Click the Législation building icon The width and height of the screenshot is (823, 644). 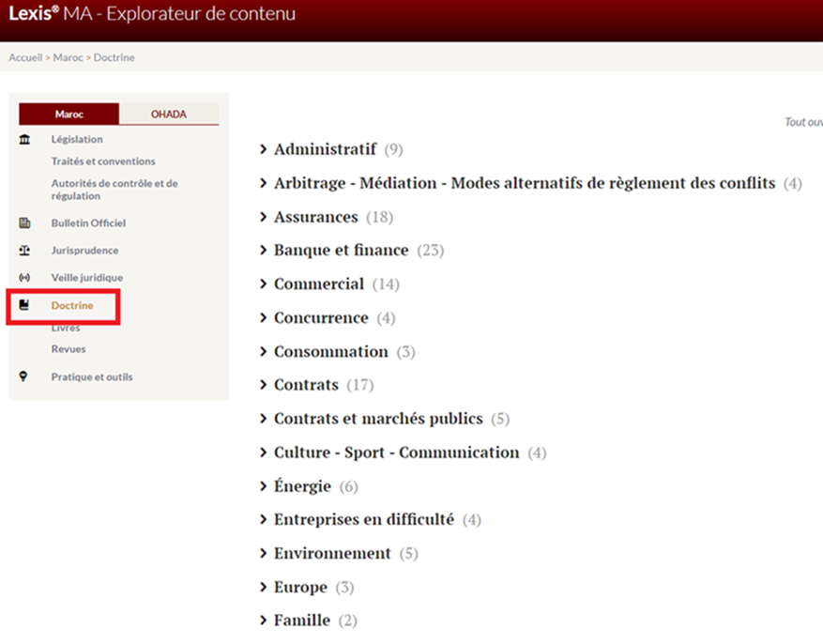point(24,139)
